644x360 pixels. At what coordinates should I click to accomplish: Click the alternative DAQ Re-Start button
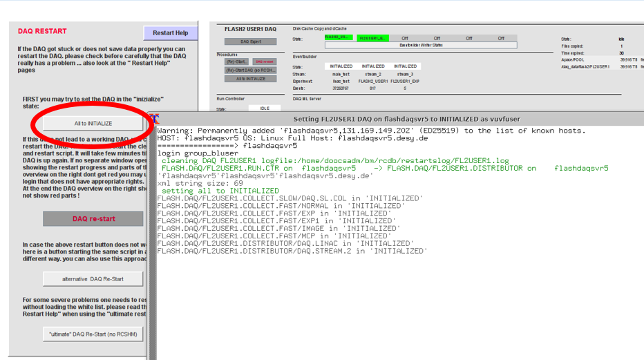pos(93,279)
